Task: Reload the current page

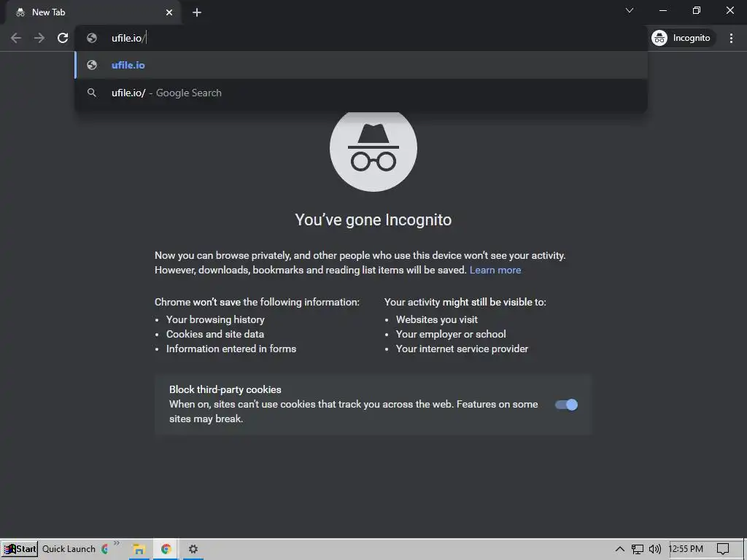Action: coord(63,38)
